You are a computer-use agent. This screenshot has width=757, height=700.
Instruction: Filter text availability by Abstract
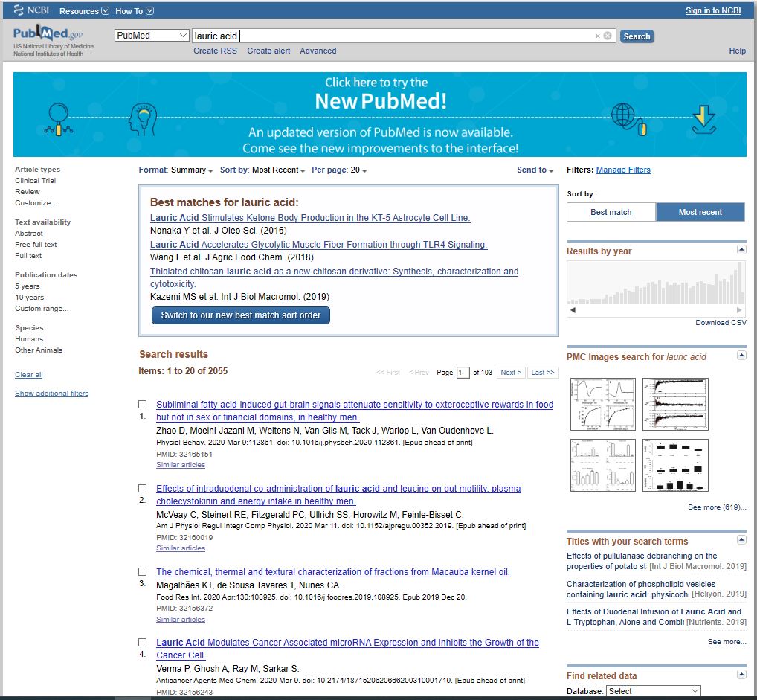[x=29, y=234]
